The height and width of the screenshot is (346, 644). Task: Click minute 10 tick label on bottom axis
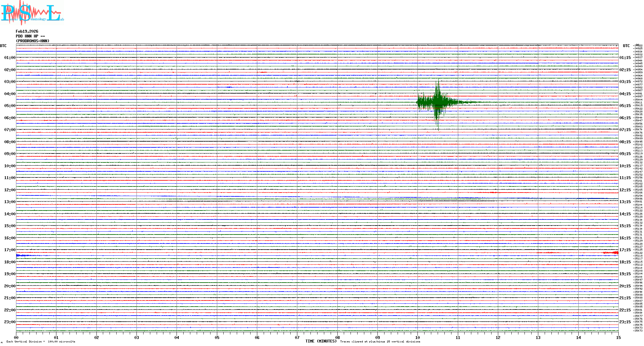point(417,337)
